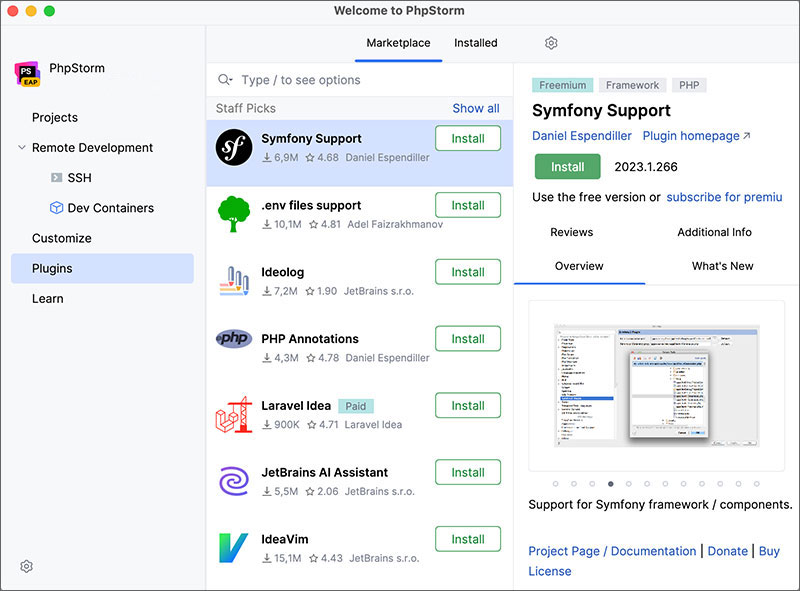Click the Paid badge on Laravel Idea

coord(356,406)
